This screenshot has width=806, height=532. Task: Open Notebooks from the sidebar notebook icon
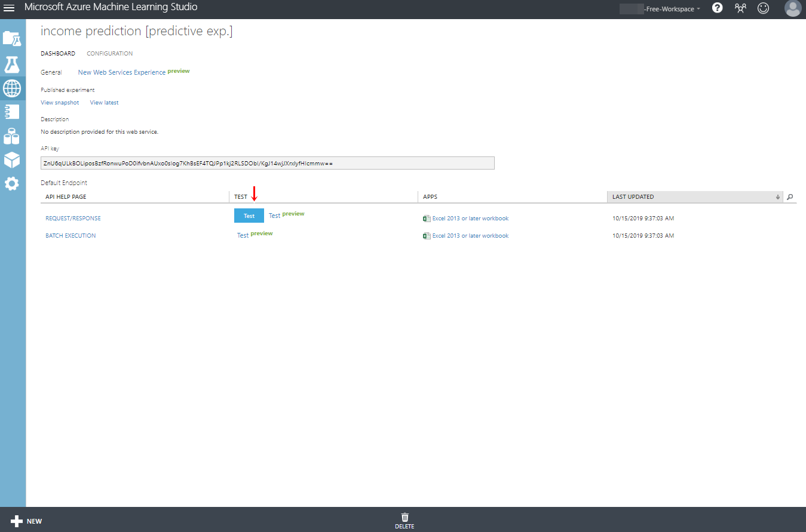tap(12, 112)
